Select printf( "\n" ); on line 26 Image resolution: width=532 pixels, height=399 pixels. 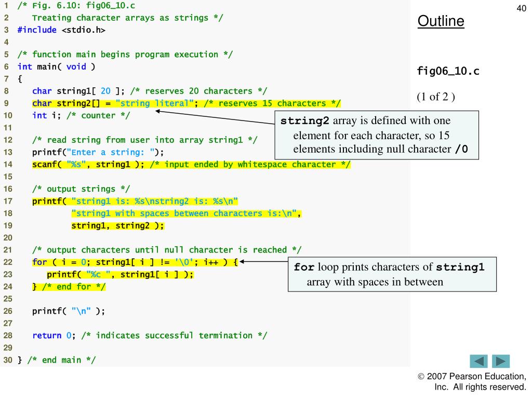point(69,311)
